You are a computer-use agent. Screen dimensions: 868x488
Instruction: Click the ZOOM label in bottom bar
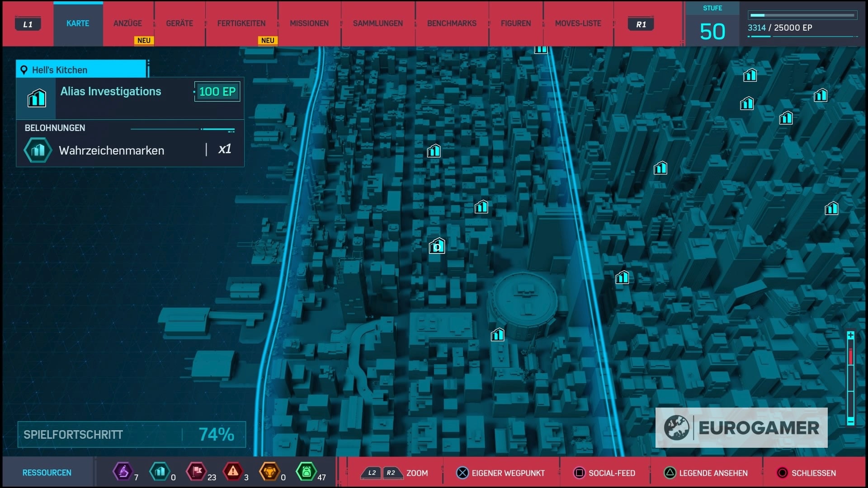click(417, 473)
